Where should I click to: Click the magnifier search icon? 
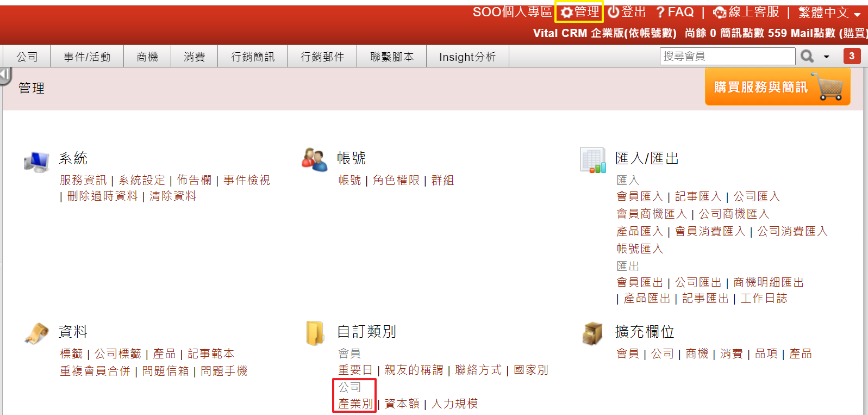click(x=807, y=56)
